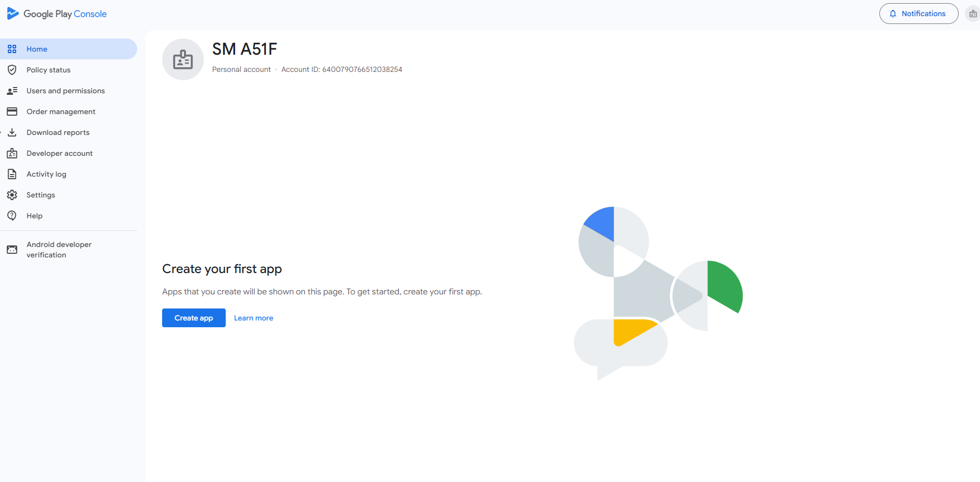Viewport: 980px width, 482px height.
Task: Open Order management section
Action: 68,112
